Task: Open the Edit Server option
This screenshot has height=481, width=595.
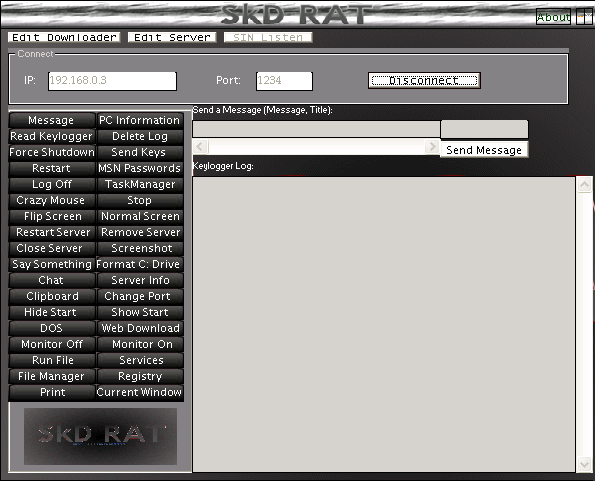Action: pos(172,37)
